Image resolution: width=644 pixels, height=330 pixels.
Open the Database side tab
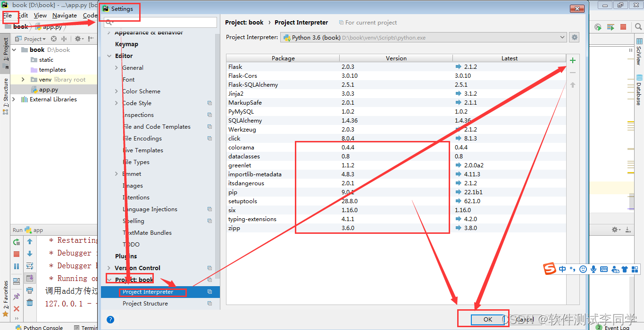639,90
